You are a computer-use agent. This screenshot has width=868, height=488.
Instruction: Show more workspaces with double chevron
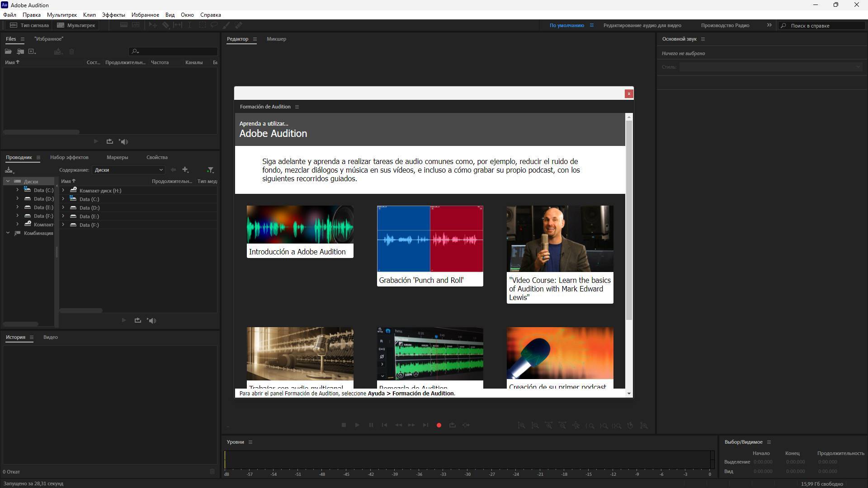pyautogui.click(x=769, y=25)
